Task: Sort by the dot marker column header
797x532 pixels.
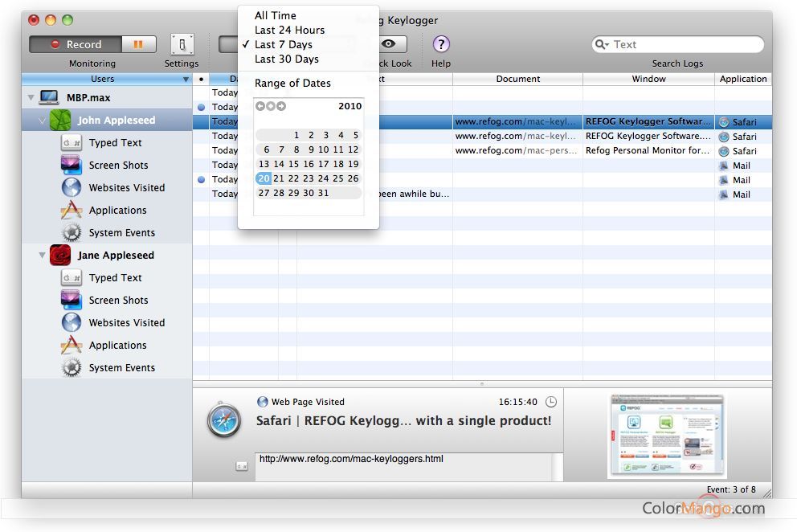Action: pos(202,79)
